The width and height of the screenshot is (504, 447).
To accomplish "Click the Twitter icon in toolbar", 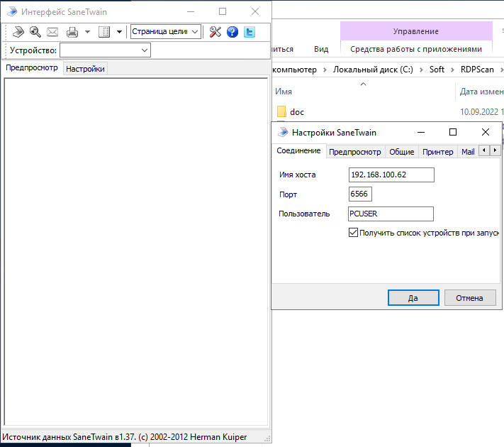I will tap(249, 32).
